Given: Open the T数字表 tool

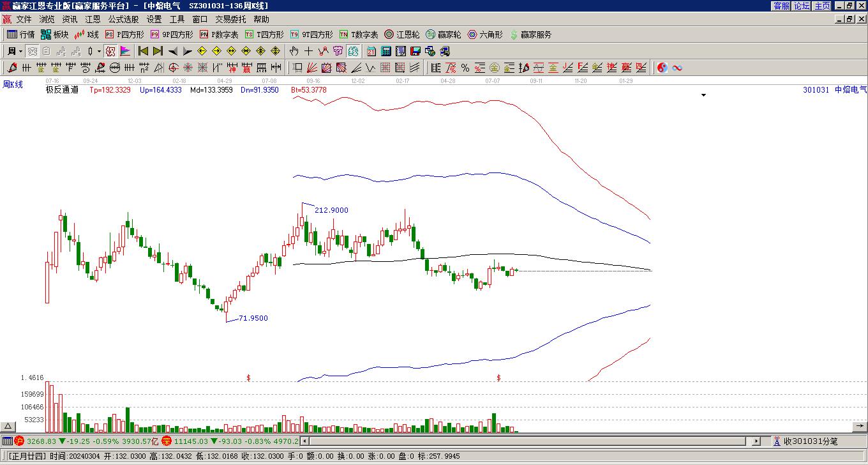Looking at the screenshot, I should point(359,34).
